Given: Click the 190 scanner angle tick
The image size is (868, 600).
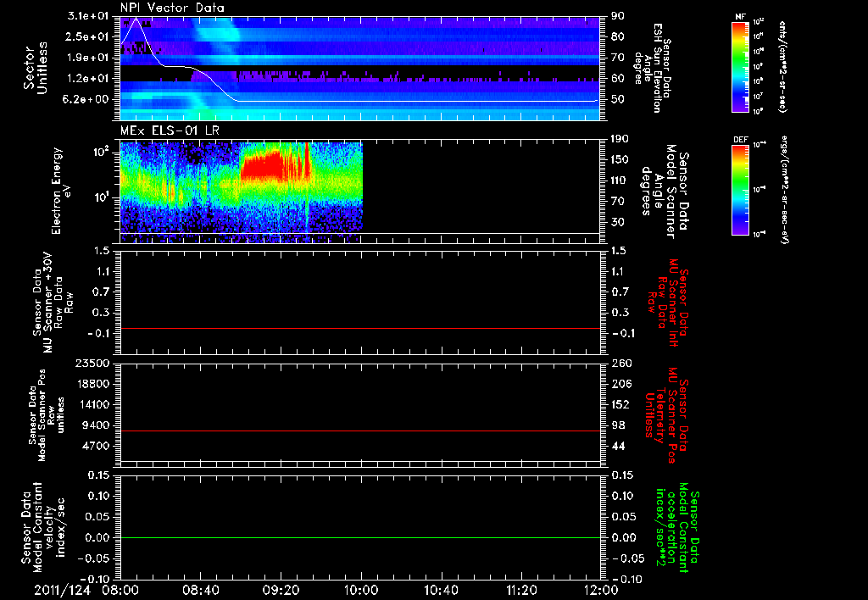Looking at the screenshot, I should click(620, 139).
